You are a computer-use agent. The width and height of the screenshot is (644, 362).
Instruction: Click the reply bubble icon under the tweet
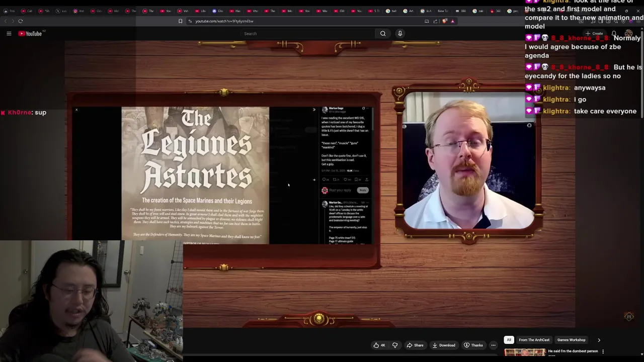click(x=325, y=179)
